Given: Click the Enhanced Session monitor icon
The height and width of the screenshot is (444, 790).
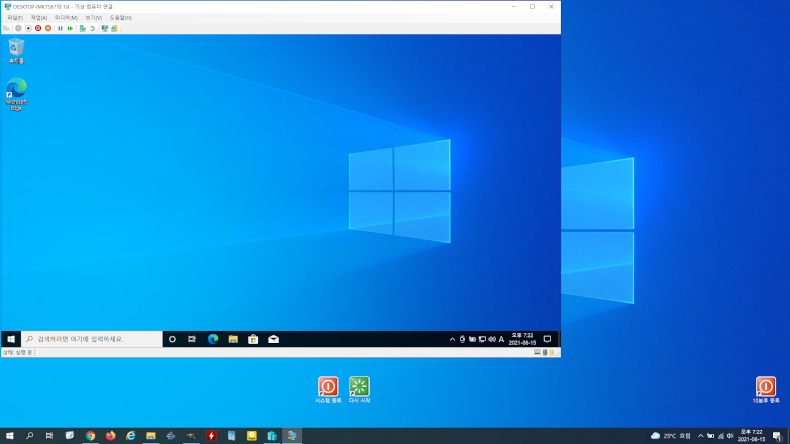Looking at the screenshot, I should coord(105,29).
